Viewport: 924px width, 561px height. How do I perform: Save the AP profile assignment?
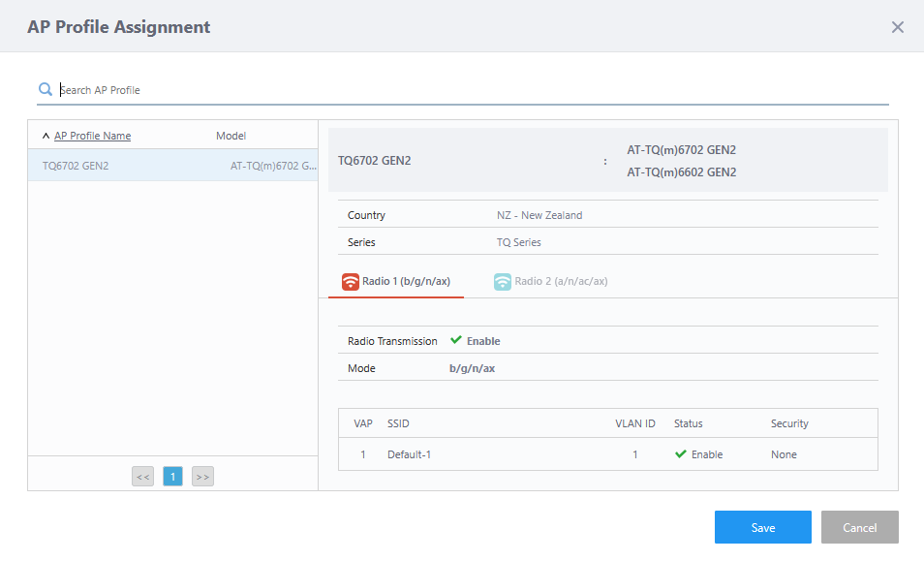click(x=763, y=527)
